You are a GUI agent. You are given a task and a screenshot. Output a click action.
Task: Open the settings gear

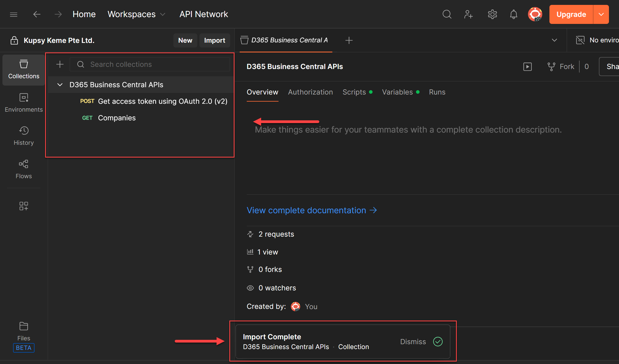[x=492, y=14]
